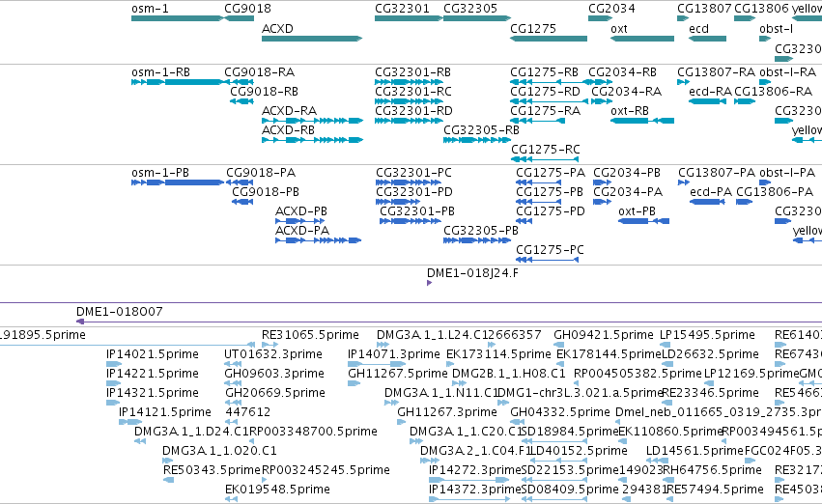Open the CG13807-PA protein label
The height and width of the screenshot is (504, 822).
[x=717, y=173]
